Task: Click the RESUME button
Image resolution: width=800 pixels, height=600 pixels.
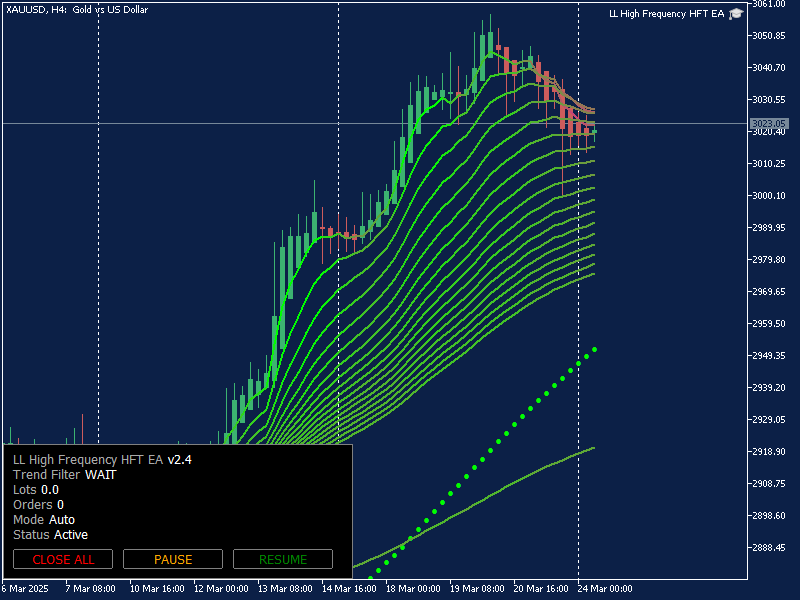Action: 283,559
